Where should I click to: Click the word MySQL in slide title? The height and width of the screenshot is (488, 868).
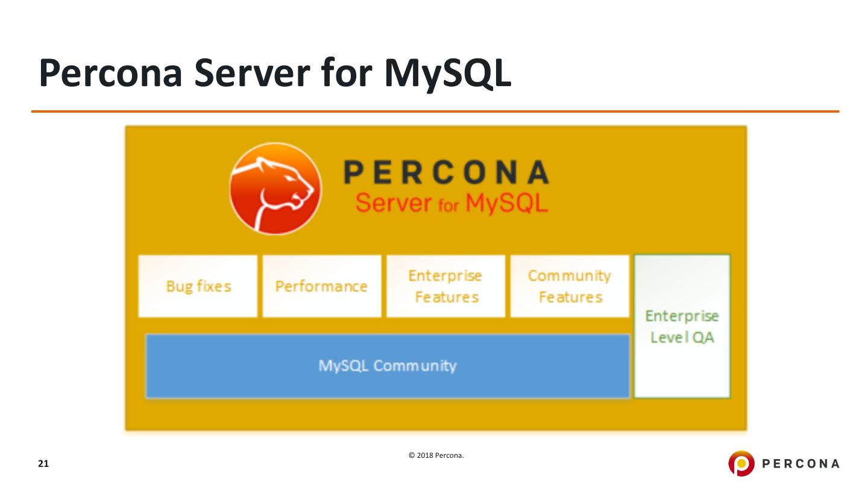tap(447, 75)
